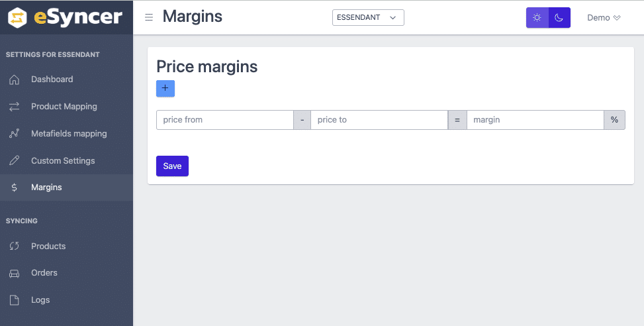The width and height of the screenshot is (644, 326).
Task: Open the Product Mapping menu item
Action: [x=64, y=107]
